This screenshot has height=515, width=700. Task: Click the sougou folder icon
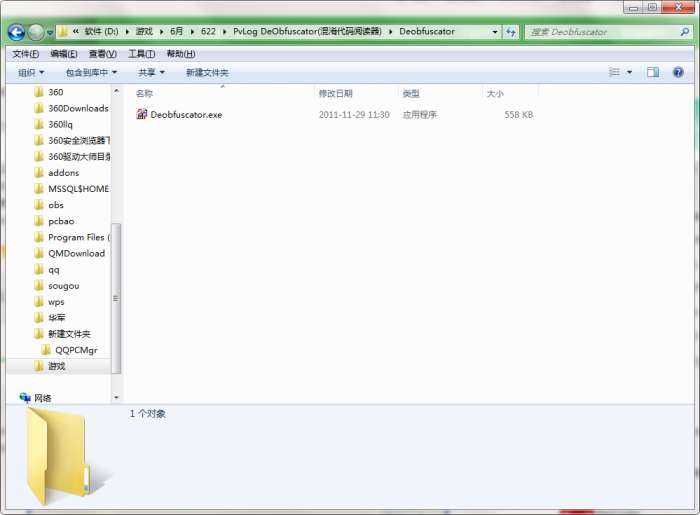[39, 285]
